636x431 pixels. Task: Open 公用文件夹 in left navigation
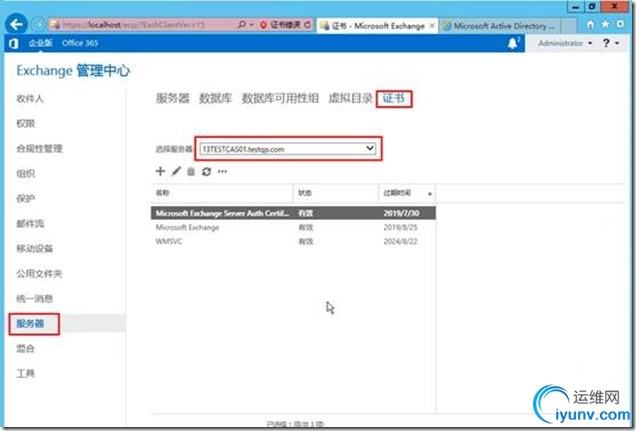[39, 274]
